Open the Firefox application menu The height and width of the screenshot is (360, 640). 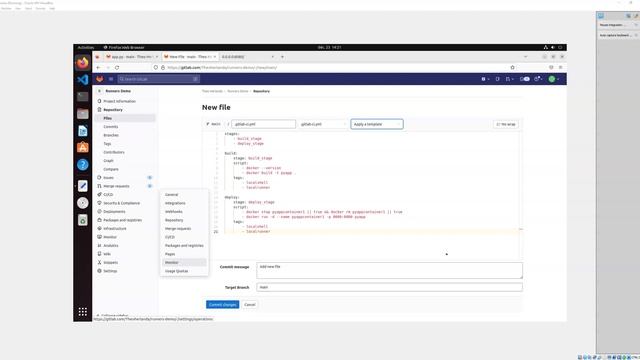point(560,67)
